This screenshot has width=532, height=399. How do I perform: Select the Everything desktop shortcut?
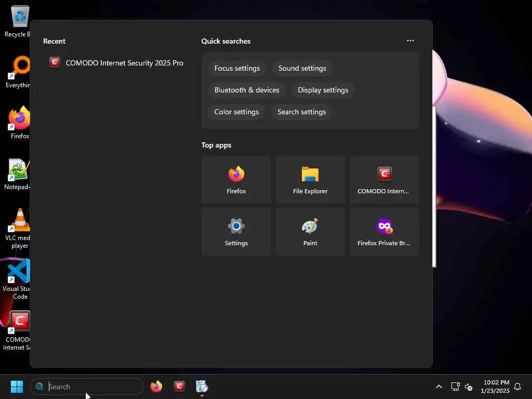[18, 72]
